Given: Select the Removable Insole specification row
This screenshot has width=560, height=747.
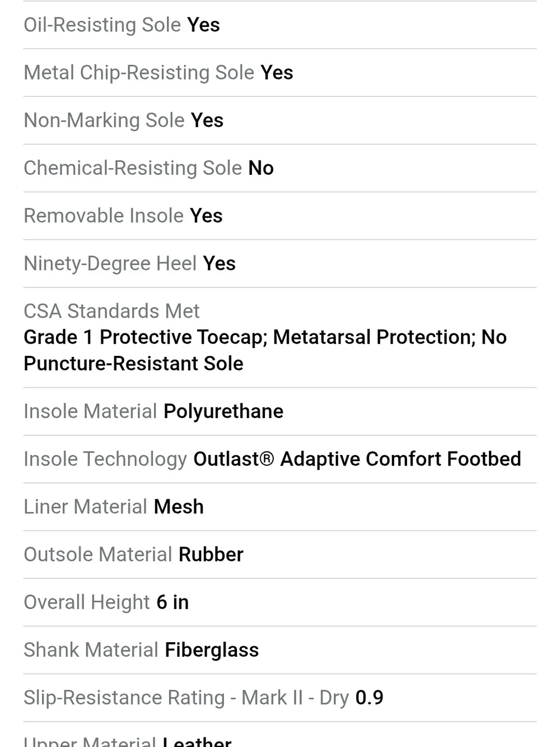Looking at the screenshot, I should pos(280,216).
